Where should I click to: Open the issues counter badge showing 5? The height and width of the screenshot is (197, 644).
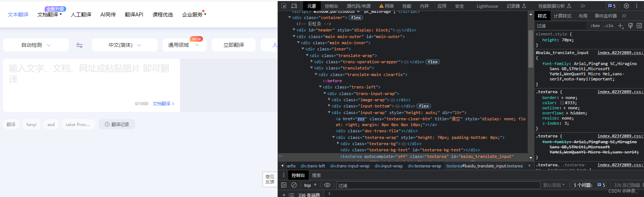point(611,6)
